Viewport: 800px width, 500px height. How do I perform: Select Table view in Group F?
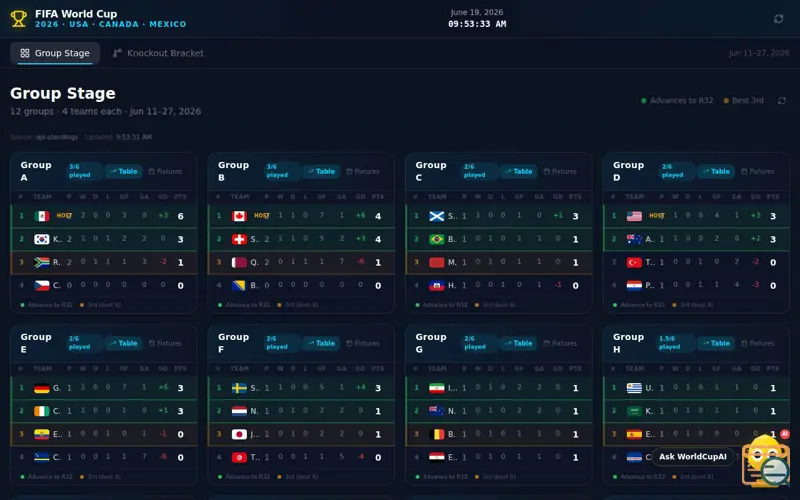pos(321,343)
